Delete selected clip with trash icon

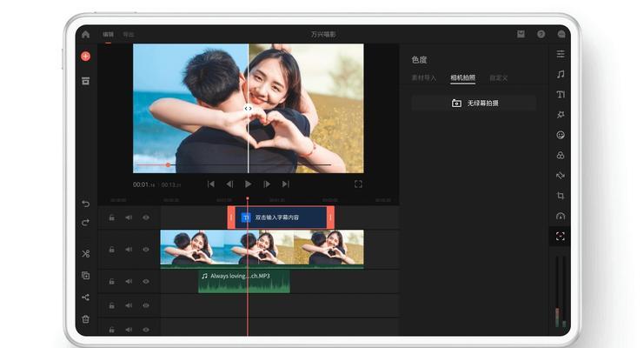point(85,318)
